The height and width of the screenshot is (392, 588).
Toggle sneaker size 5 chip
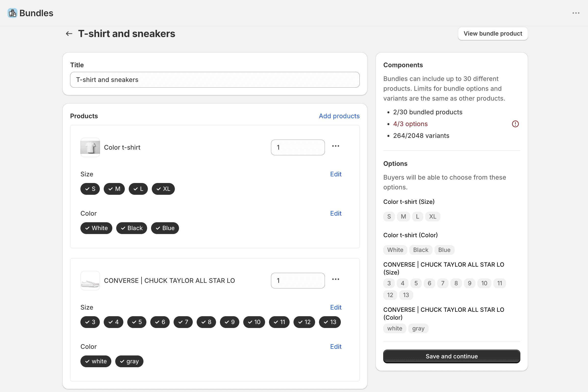pyautogui.click(x=137, y=322)
